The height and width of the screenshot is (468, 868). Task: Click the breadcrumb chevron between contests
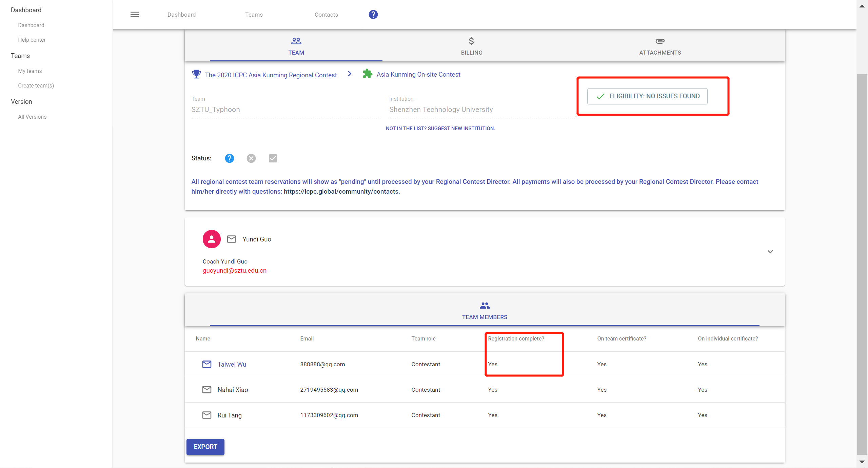pos(350,74)
